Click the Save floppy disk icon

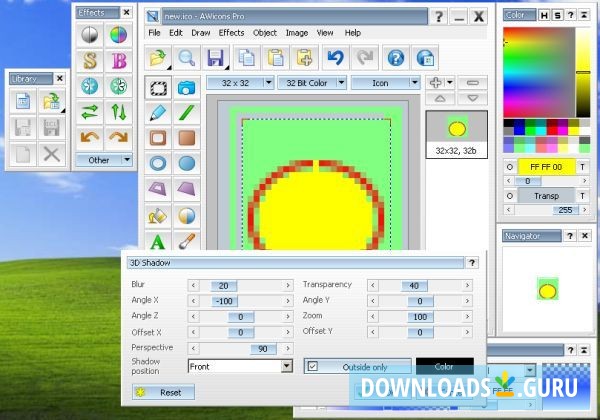216,58
